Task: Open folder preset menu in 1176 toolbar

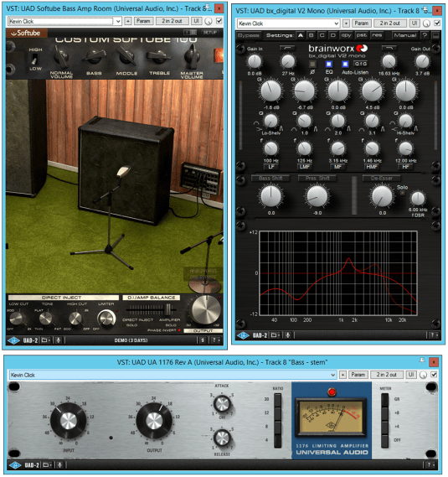Action: 48,465
